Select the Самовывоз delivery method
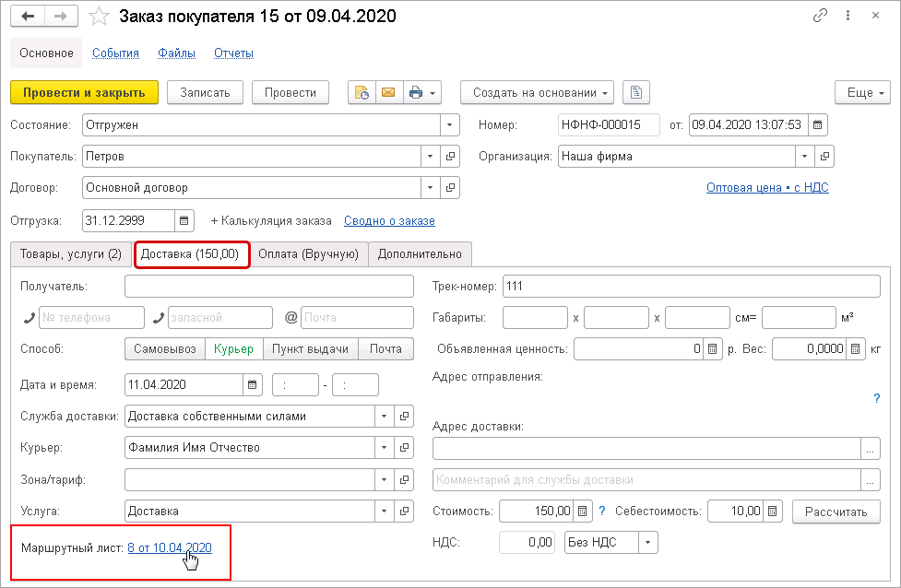Screen dimensions: 901x588 pyautogui.click(x=164, y=348)
